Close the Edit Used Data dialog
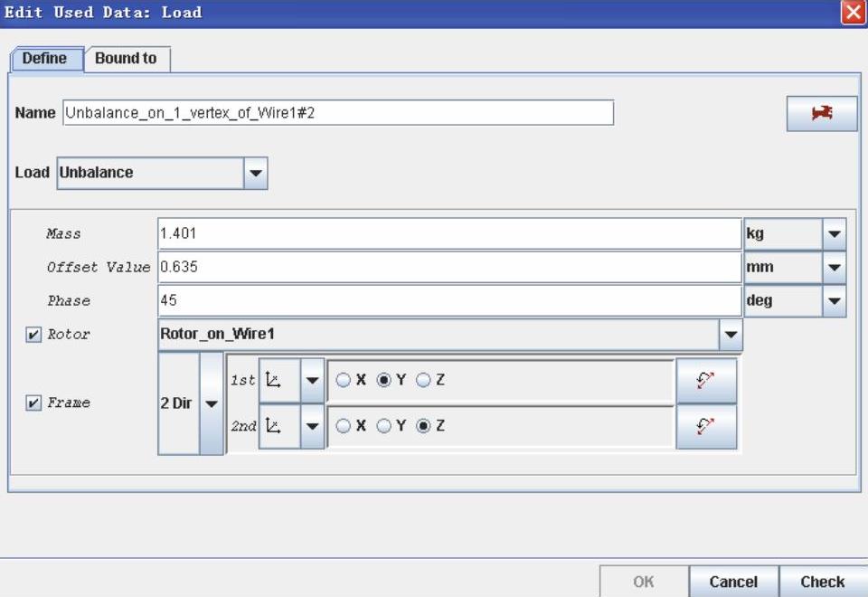The image size is (868, 597). [x=853, y=13]
